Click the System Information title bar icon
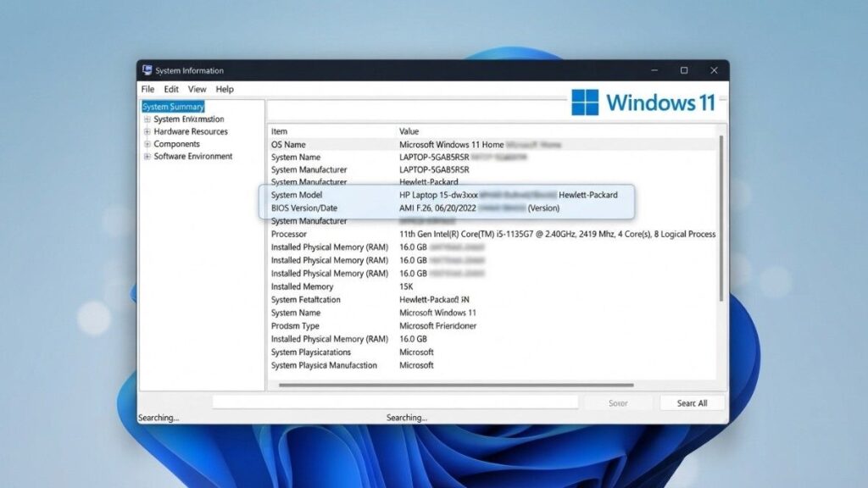Viewport: 868px width, 488px height. click(x=147, y=69)
